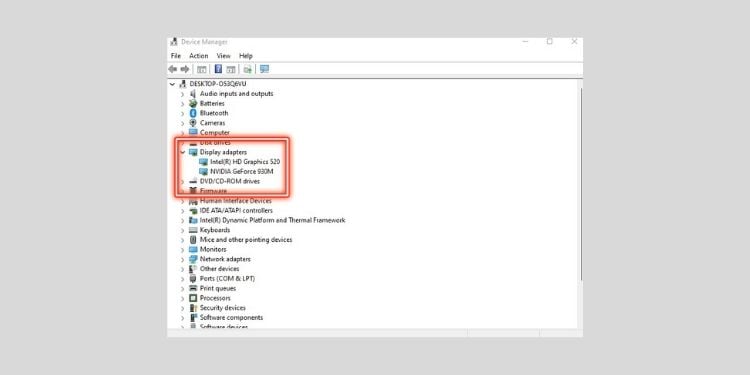The image size is (750, 375).
Task: Toggle the console tree toolbar icon
Action: [202, 69]
